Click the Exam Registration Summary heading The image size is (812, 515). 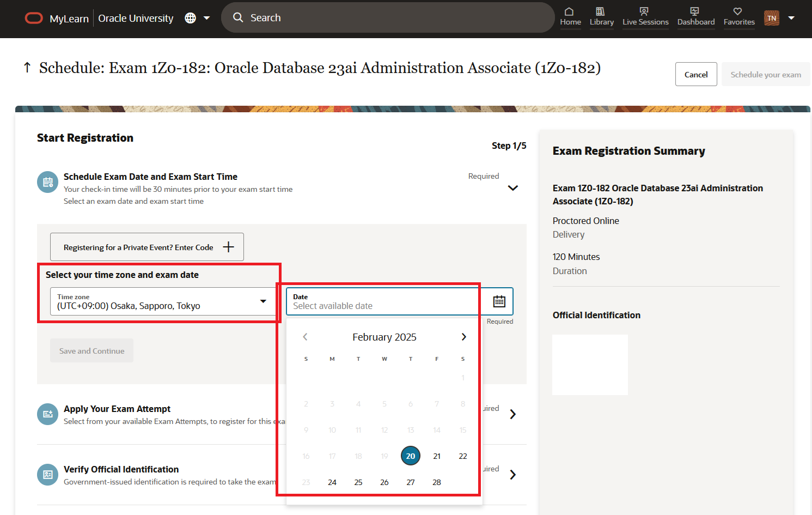[x=629, y=151]
